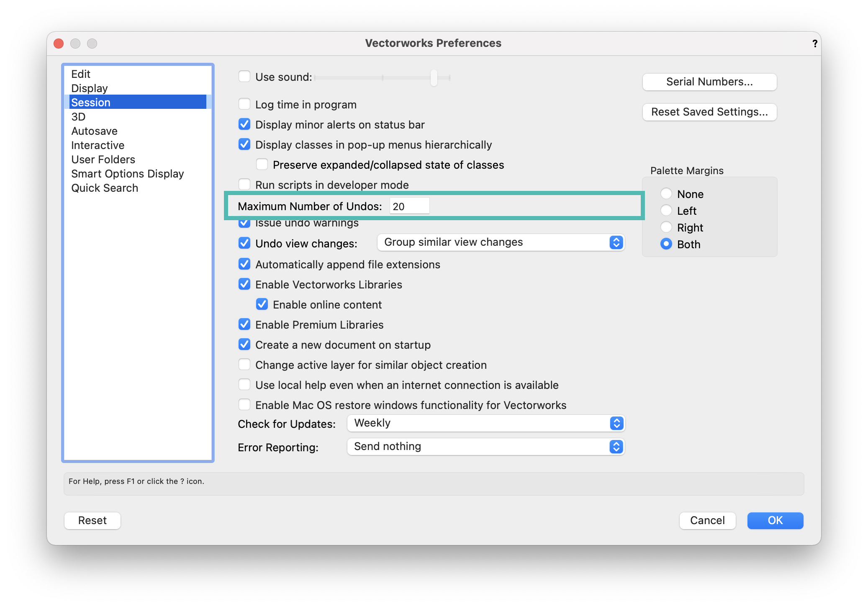
Task: Enable Run scripts in developer mode
Action: [x=244, y=185]
